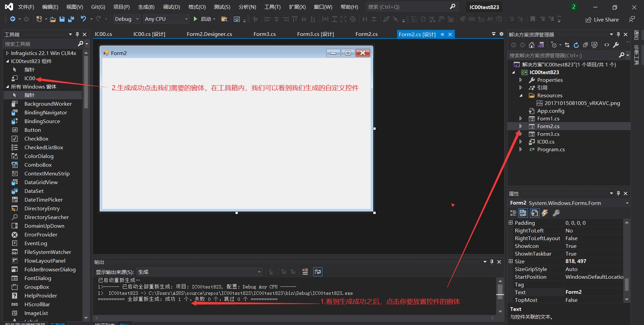644x325 pixels.
Task: Click notifications badge showing 2
Action: [x=574, y=7]
